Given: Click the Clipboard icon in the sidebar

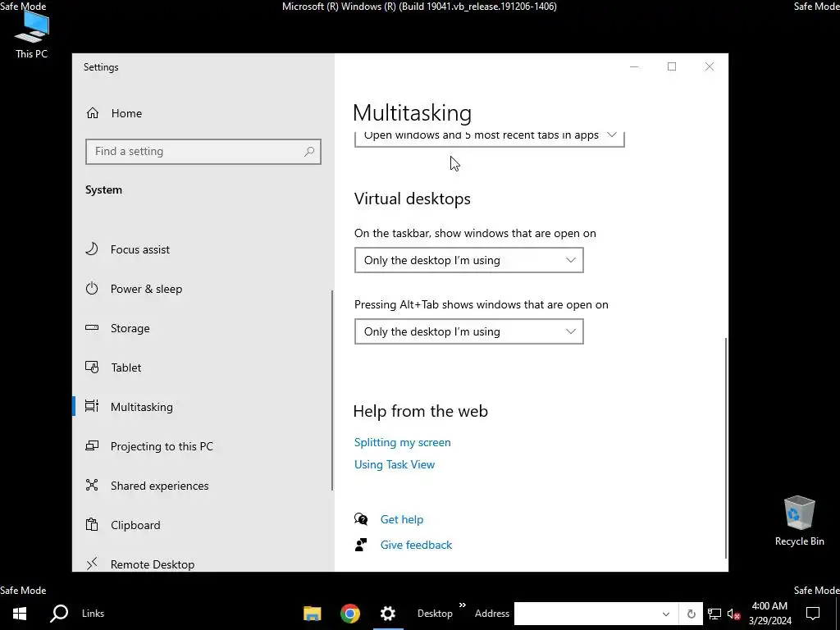Looking at the screenshot, I should point(92,524).
